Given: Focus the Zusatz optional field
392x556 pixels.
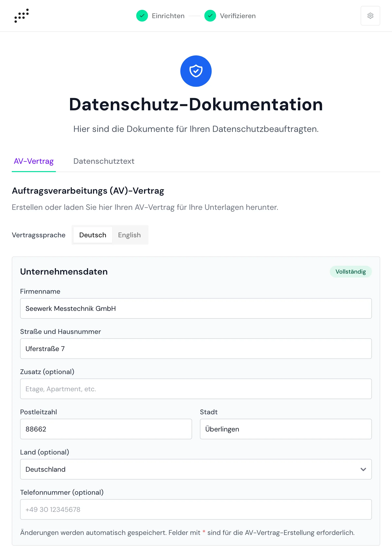Looking at the screenshot, I should pyautogui.click(x=196, y=389).
